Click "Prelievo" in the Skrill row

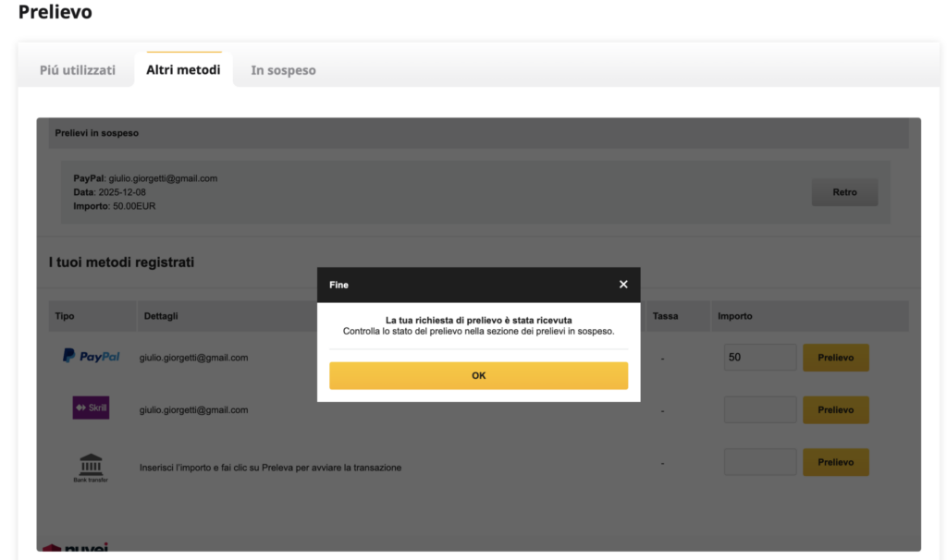click(835, 409)
